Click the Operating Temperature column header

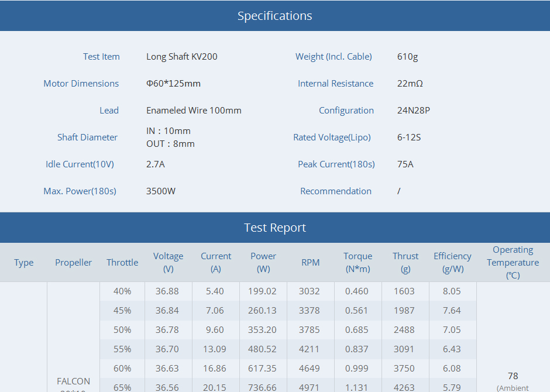coord(513,262)
